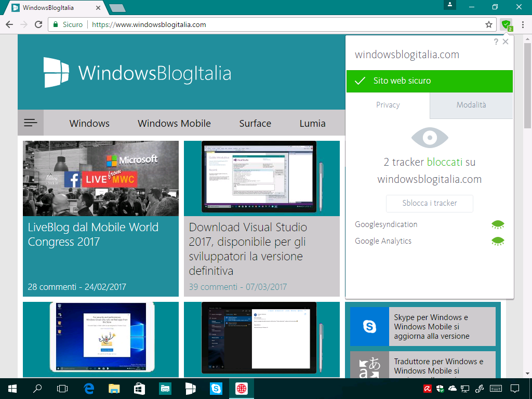The height and width of the screenshot is (399, 532).
Task: Click the page vertical scrollbar thumb
Action: 527,86
